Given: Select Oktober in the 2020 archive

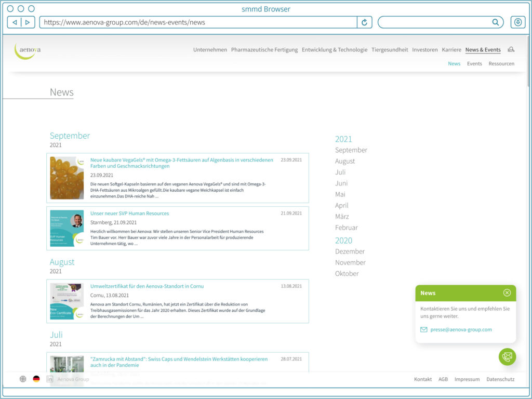Looking at the screenshot, I should click(347, 273).
